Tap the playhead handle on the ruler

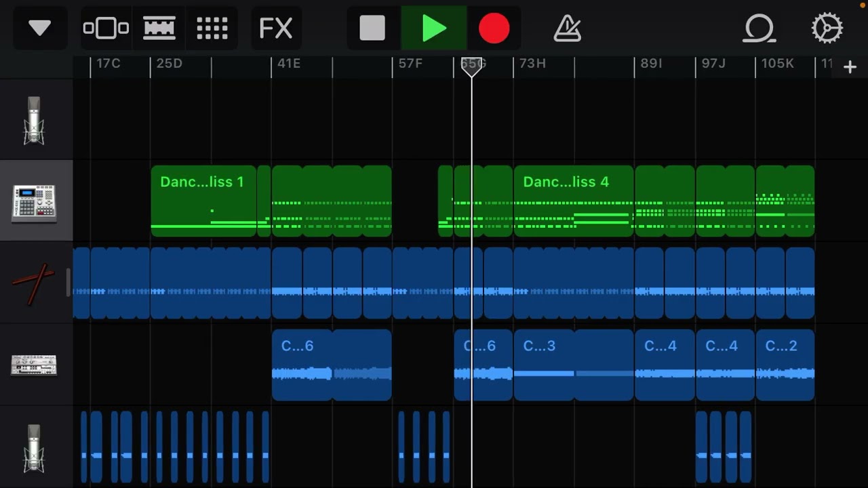click(x=472, y=66)
